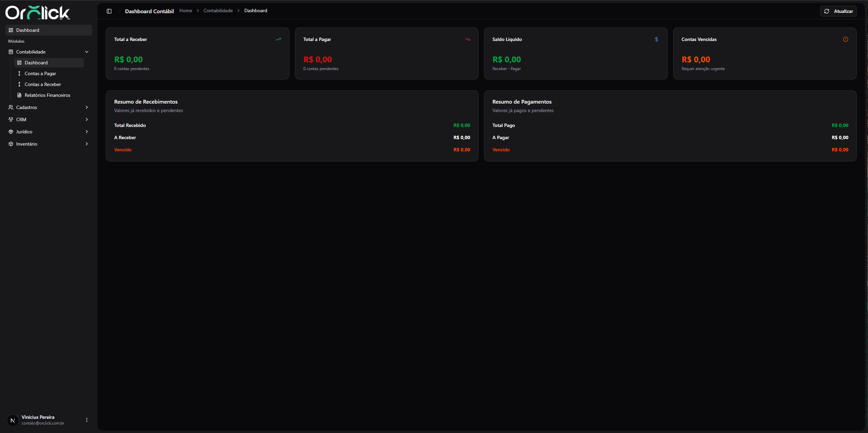Click the blue dollar icon in Saldo Líquido
Image resolution: width=868 pixels, height=433 pixels.
(x=657, y=39)
